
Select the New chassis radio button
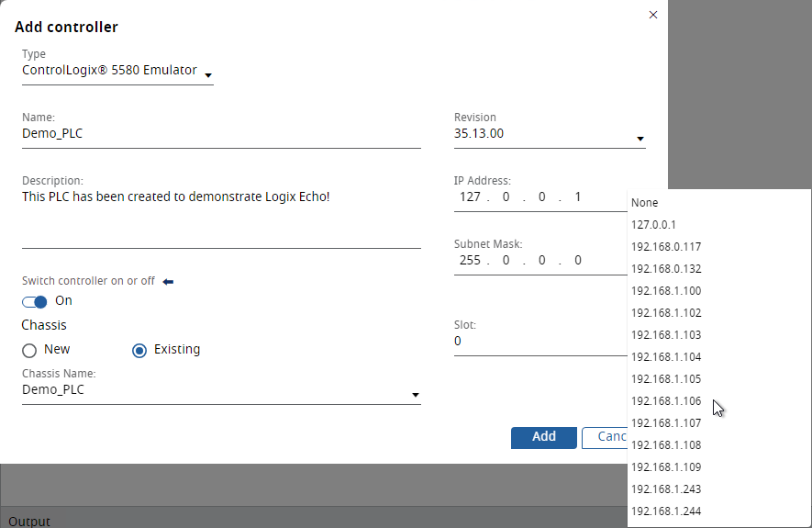coord(29,351)
